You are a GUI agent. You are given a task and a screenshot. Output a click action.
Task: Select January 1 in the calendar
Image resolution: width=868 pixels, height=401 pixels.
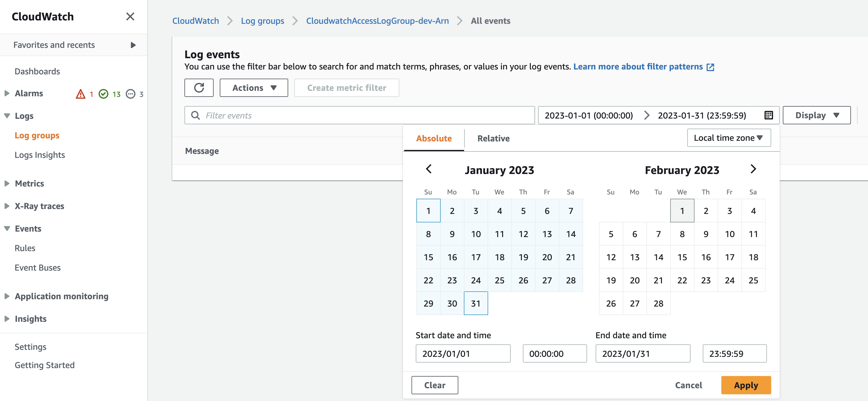[428, 211]
